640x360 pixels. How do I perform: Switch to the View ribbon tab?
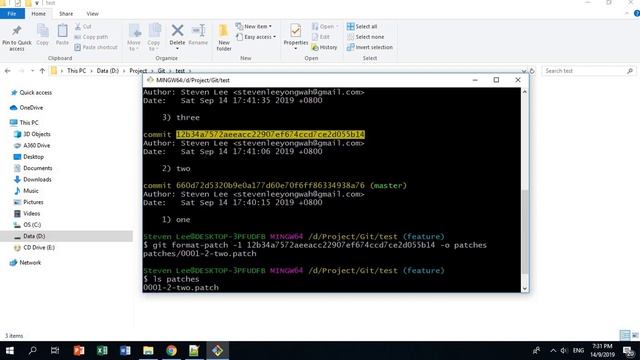click(x=92, y=13)
